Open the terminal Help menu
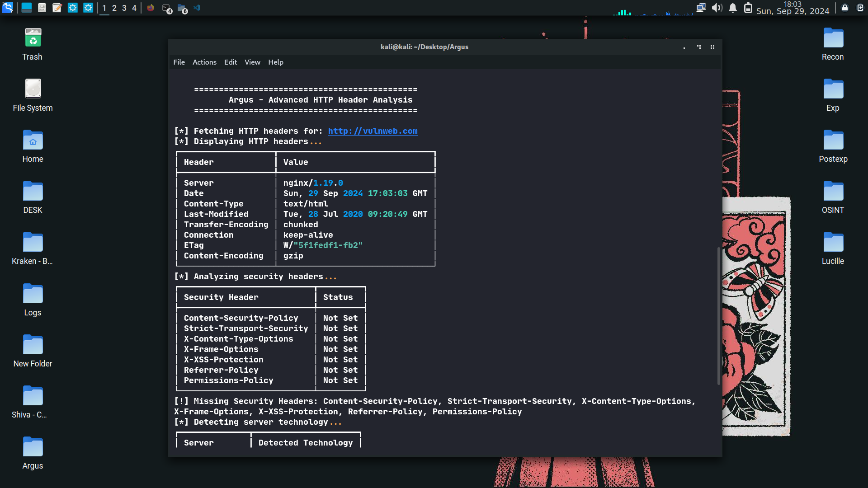 (275, 62)
